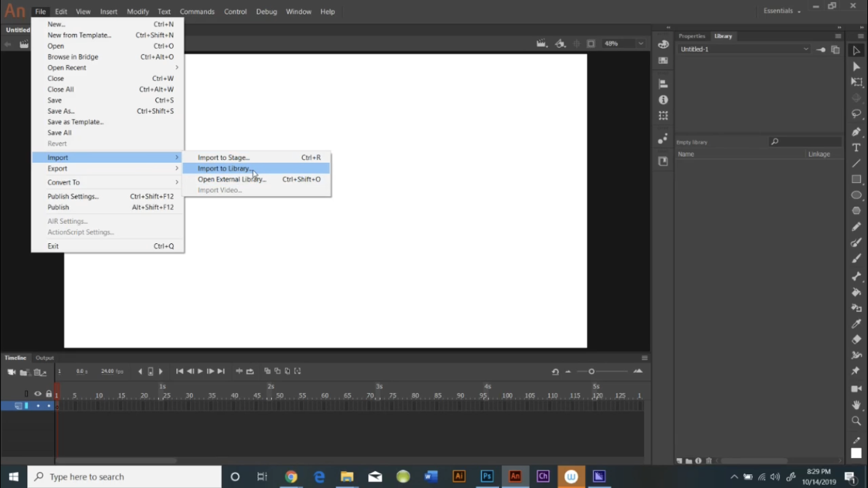Select the Oval tool
This screenshot has width=868, height=488.
click(x=856, y=195)
